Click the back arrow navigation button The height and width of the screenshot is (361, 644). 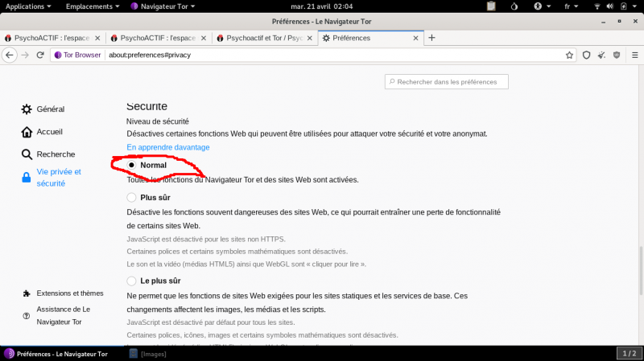tap(10, 55)
